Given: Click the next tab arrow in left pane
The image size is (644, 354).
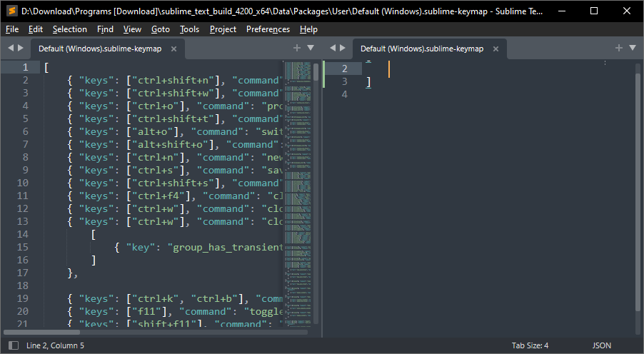Looking at the screenshot, I should 21,48.
